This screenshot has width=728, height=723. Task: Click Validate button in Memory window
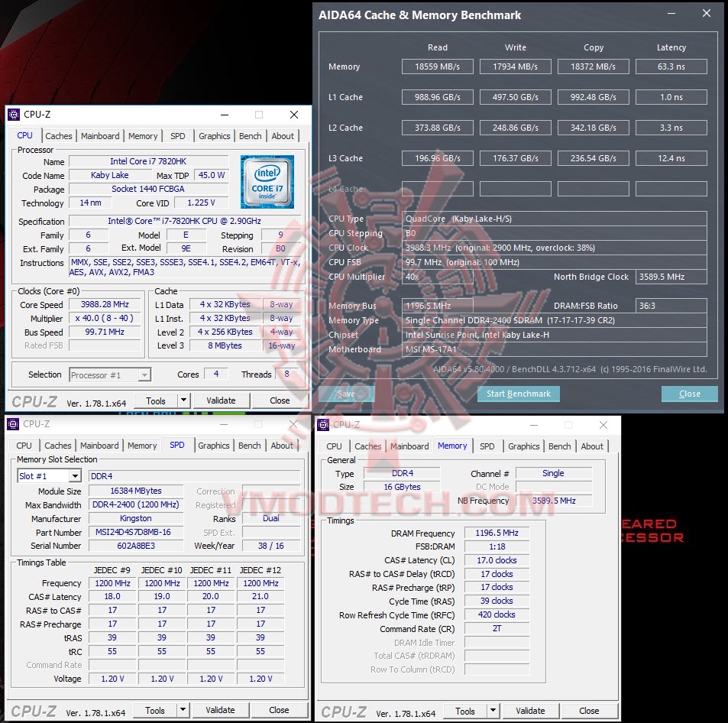click(530, 711)
